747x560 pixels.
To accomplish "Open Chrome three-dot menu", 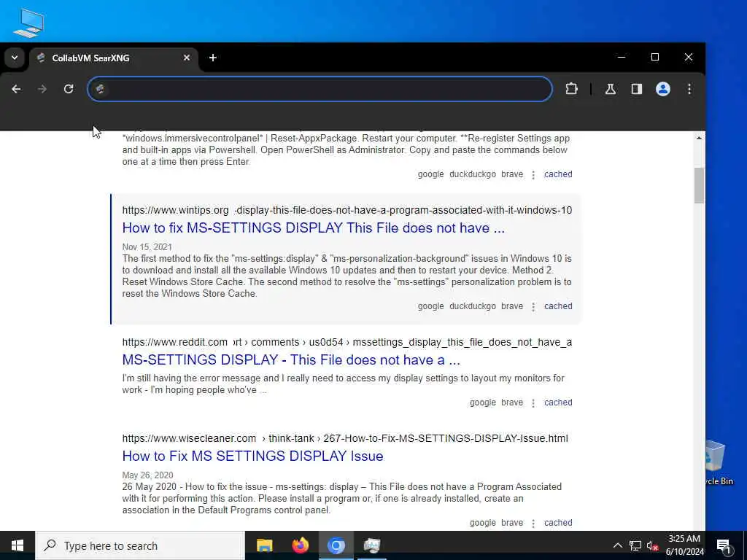I will 689,89.
